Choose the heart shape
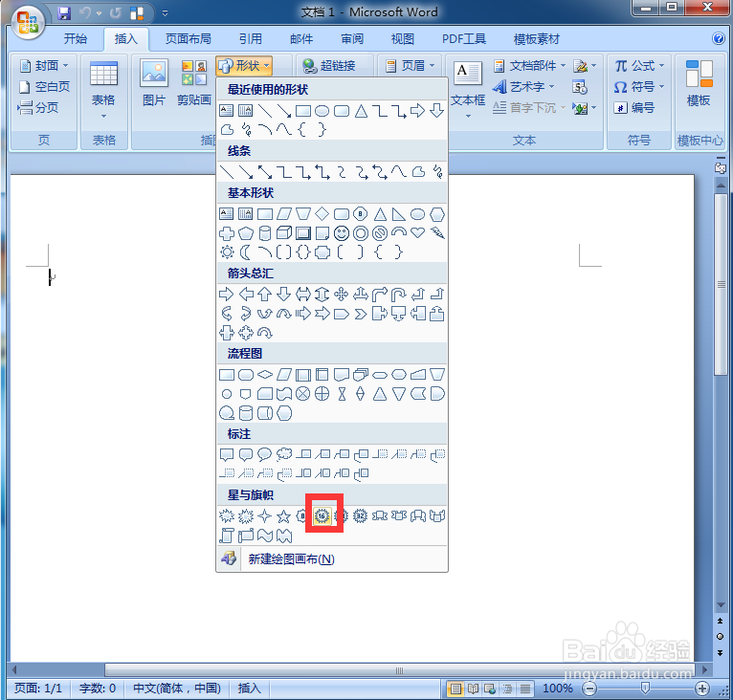The image size is (733, 700). pyautogui.click(x=417, y=233)
